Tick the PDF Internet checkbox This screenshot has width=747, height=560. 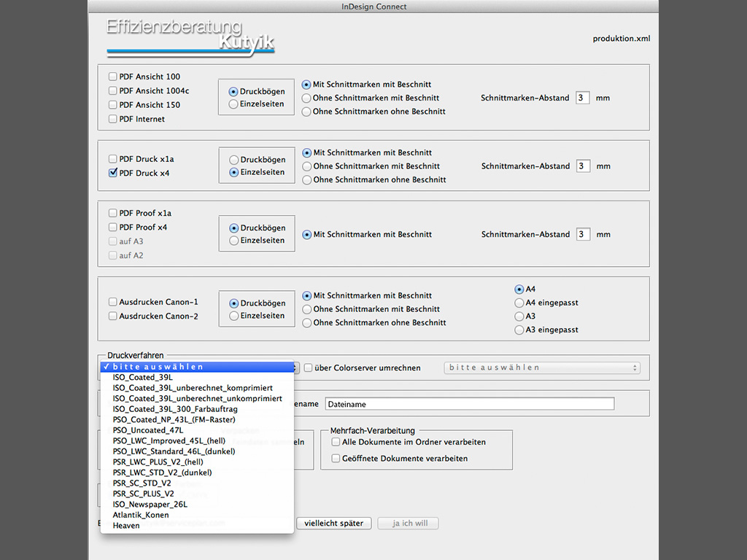click(x=112, y=119)
